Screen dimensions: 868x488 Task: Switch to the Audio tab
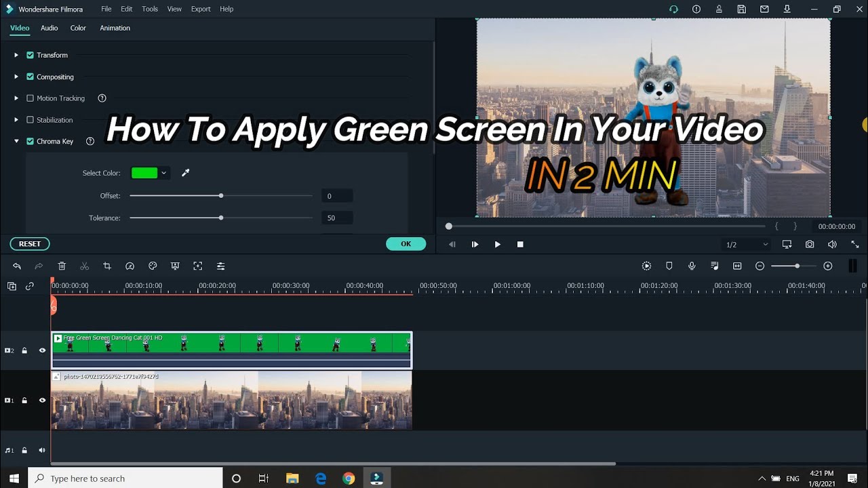coord(49,28)
